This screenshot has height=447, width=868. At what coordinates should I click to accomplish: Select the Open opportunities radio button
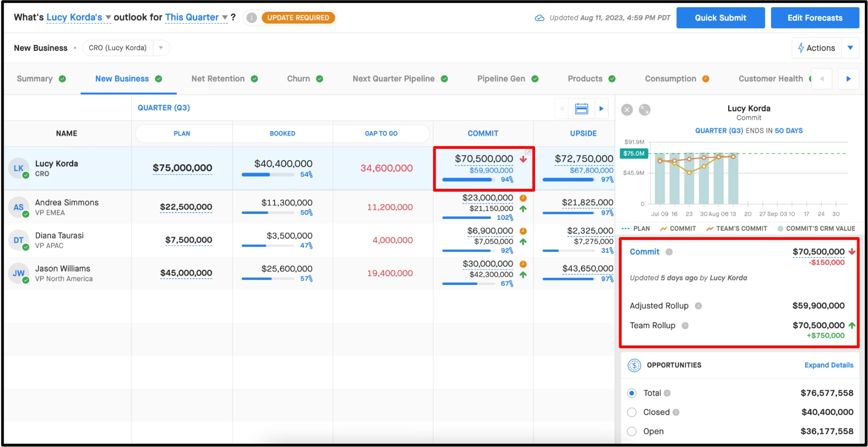coord(632,432)
